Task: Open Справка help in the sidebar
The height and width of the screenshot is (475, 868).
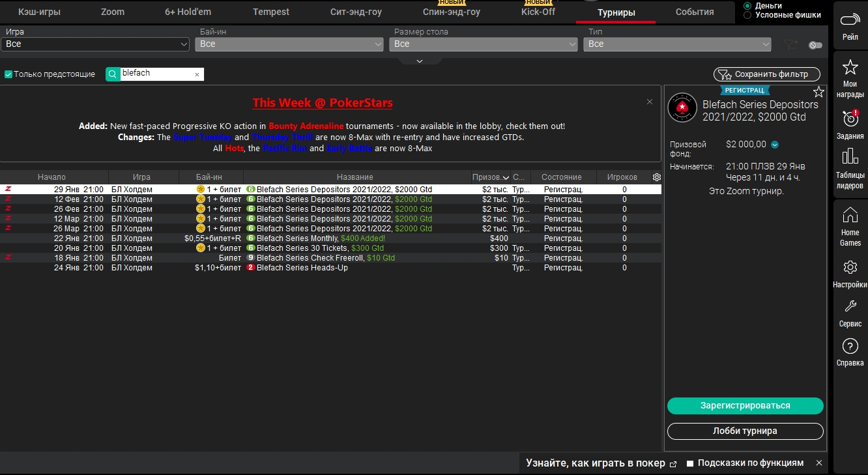Action: (x=850, y=353)
